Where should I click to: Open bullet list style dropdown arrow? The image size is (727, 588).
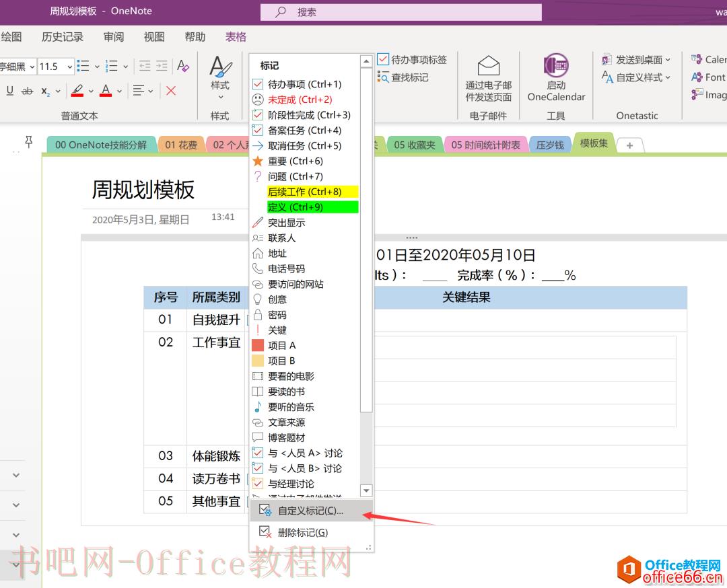[97, 66]
